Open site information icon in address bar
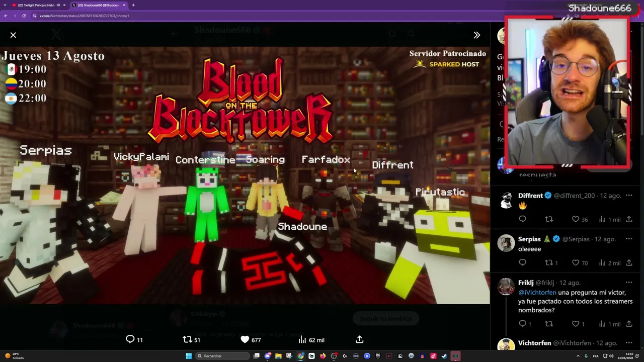 [35, 16]
